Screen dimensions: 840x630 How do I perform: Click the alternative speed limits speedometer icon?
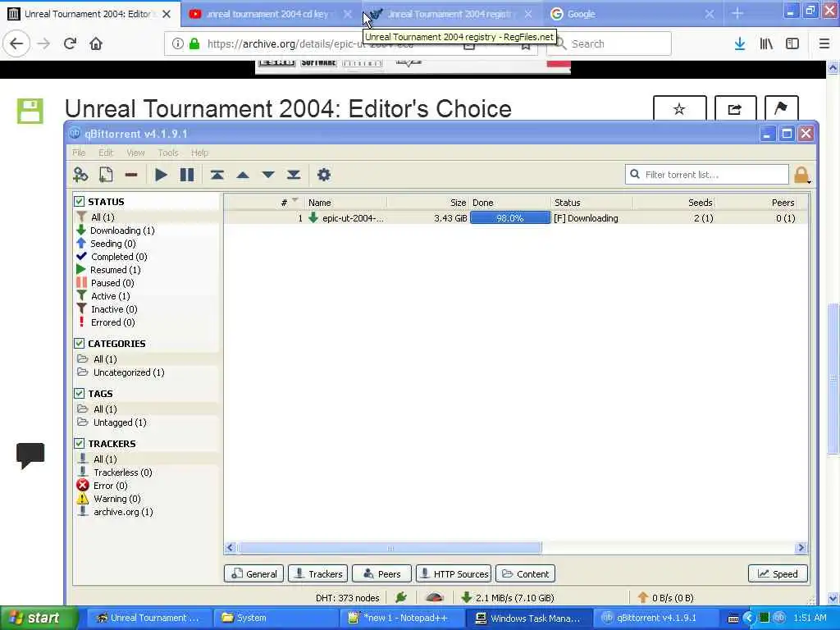[435, 597]
